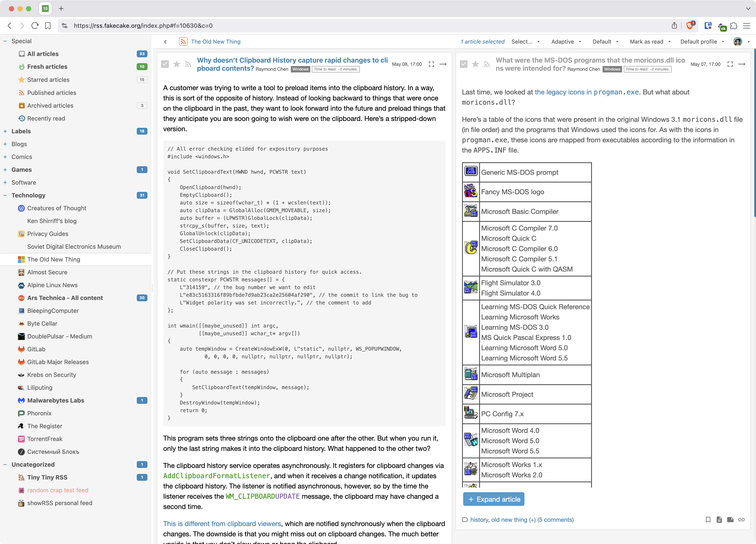Click The Old New Thing feed RSS icon in the header
756x544 pixels.
(183, 41)
